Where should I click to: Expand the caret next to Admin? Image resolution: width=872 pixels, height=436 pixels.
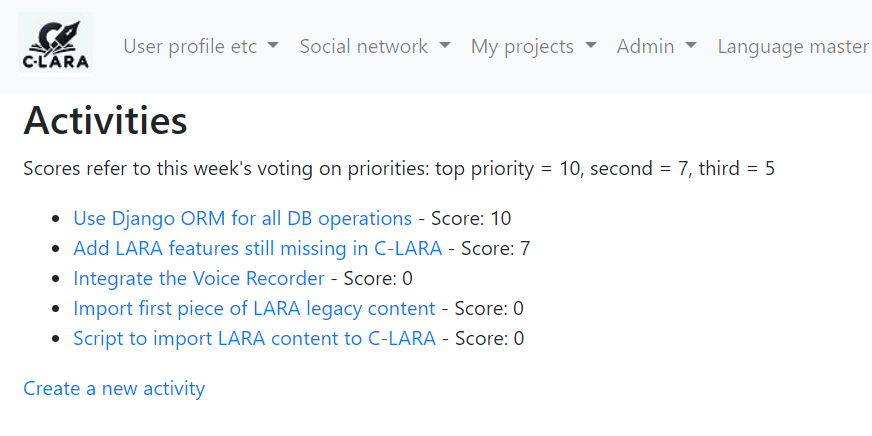click(x=690, y=47)
